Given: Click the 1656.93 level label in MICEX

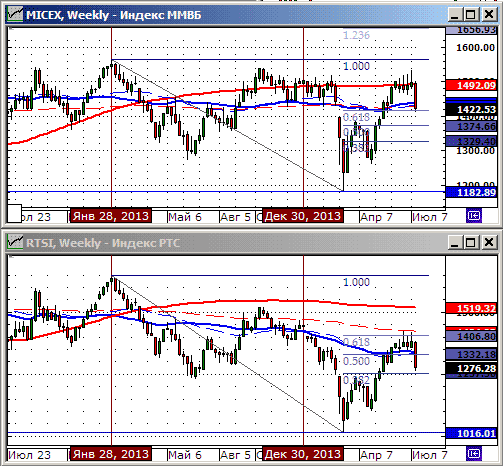Looking at the screenshot, I should (471, 30).
